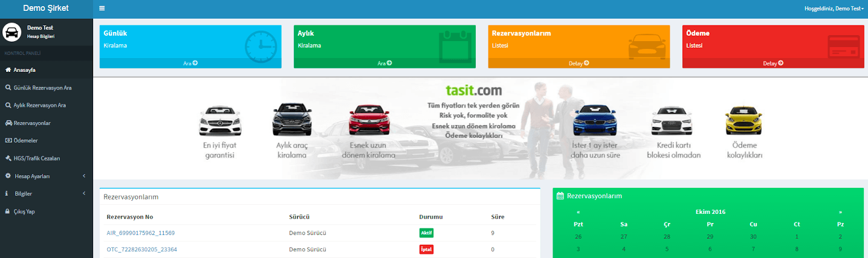This screenshot has height=258, width=868.
Task: Click the arrow icon on Ödeme card footer
Action: [x=781, y=63]
